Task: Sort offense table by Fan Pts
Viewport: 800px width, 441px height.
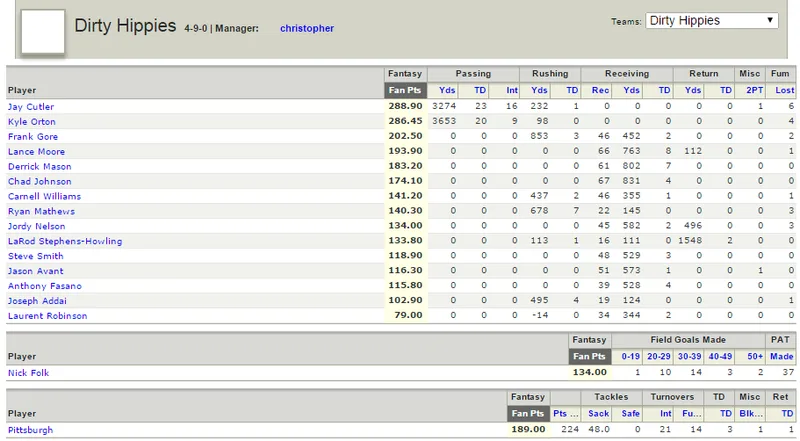Action: 405,90
